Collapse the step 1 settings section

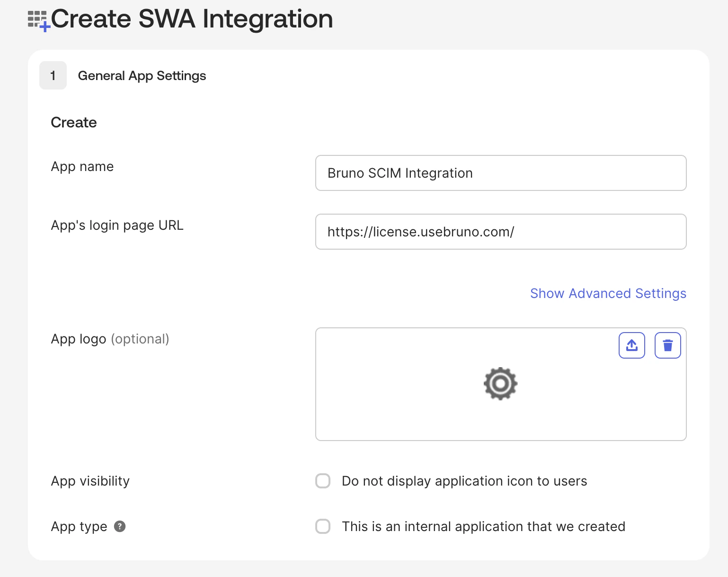click(53, 75)
